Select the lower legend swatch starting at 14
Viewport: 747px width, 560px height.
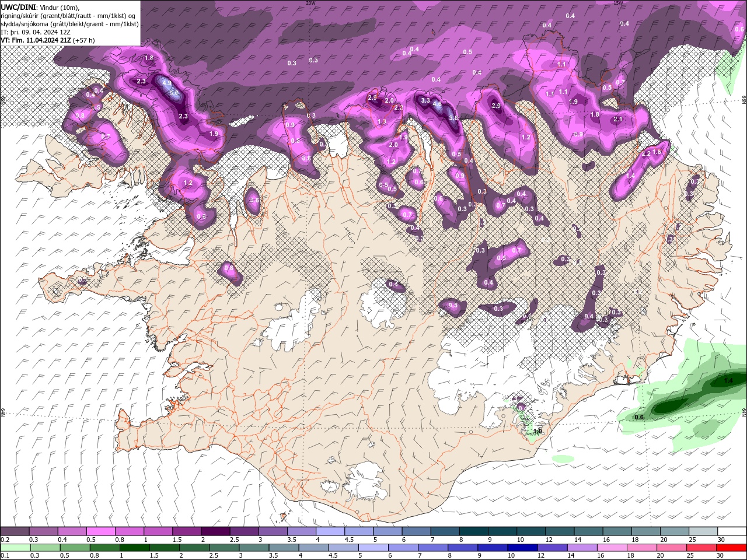click(x=582, y=548)
